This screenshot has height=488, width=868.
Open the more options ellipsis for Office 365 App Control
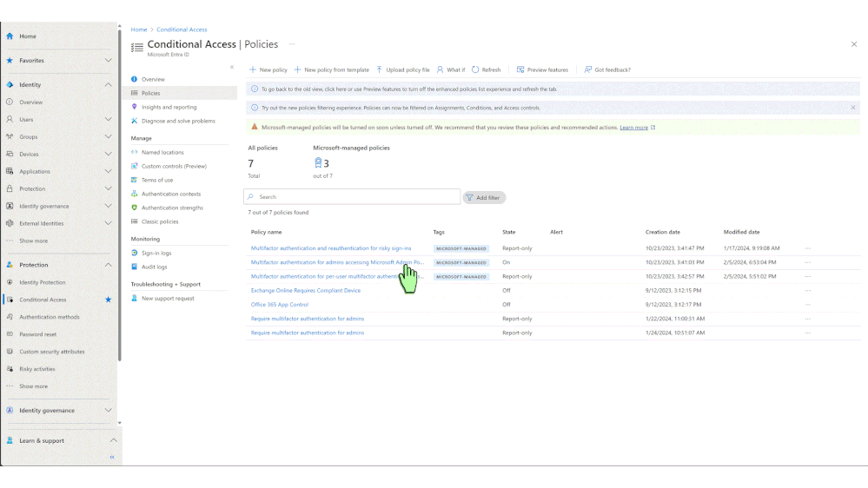point(808,305)
